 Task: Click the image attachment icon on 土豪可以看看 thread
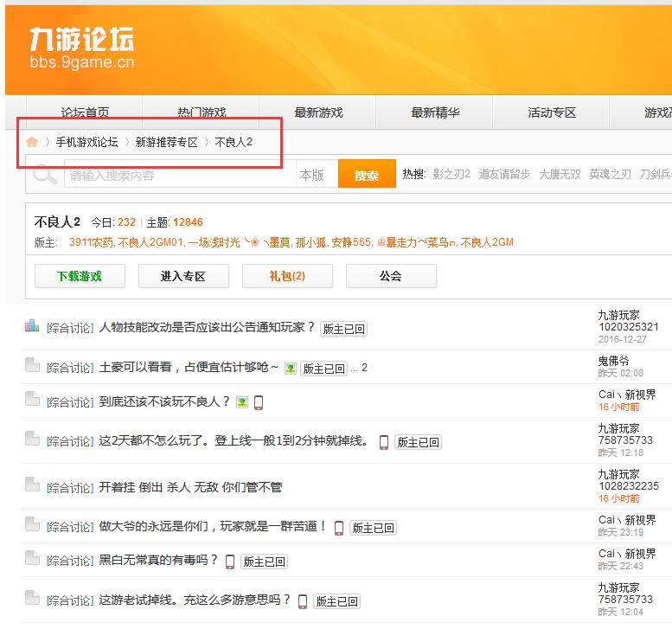[290, 369]
